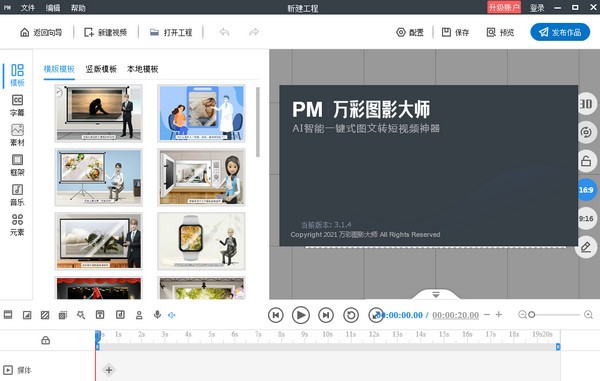Open the 素材 materials sidebar panel
Viewport: 600px width, 381px height.
17,135
